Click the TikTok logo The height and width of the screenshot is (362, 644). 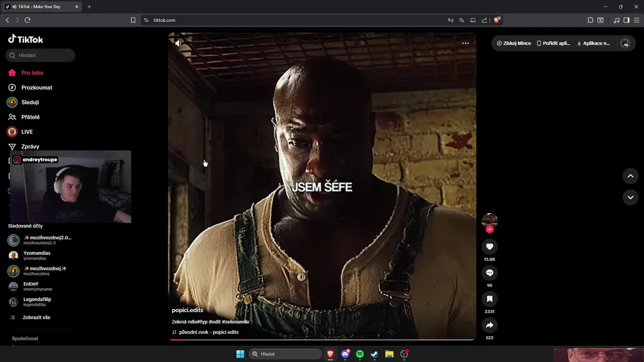click(x=26, y=39)
